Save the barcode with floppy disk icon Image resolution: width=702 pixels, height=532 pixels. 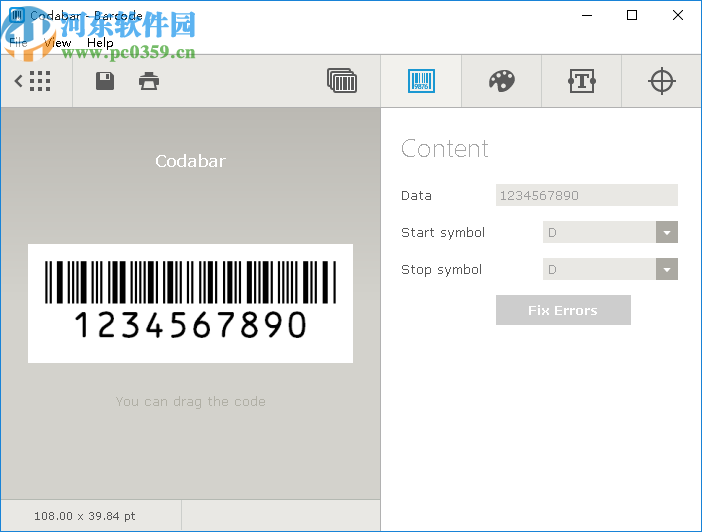click(105, 81)
